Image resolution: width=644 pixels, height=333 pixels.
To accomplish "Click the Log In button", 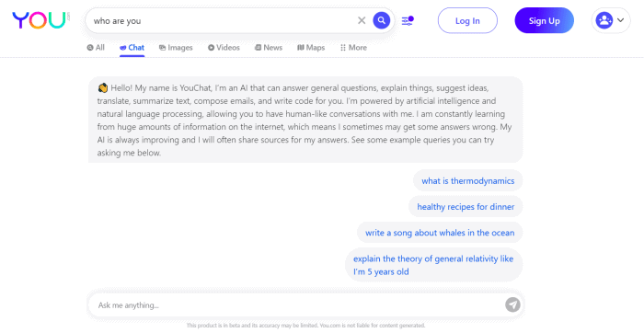I will pos(467,20).
